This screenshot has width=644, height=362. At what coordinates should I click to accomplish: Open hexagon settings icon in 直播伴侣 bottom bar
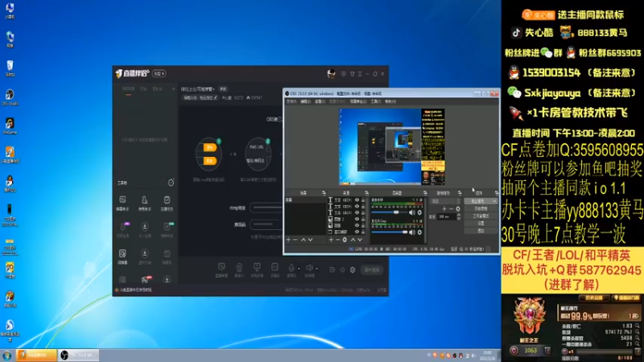pos(353,269)
